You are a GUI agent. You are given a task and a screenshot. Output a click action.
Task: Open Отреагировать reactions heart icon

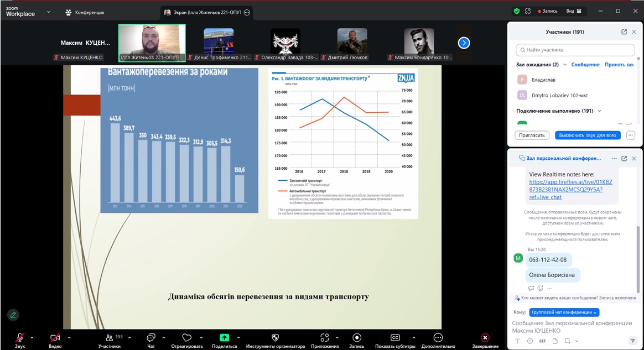186,337
